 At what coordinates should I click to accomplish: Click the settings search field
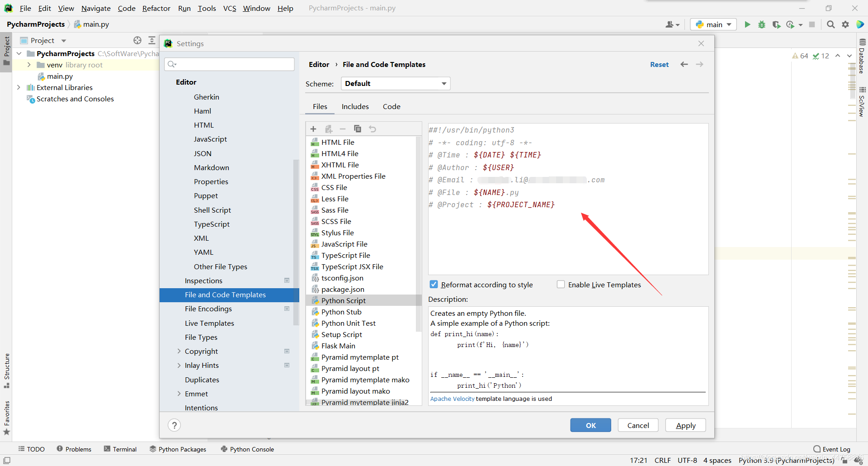230,64
